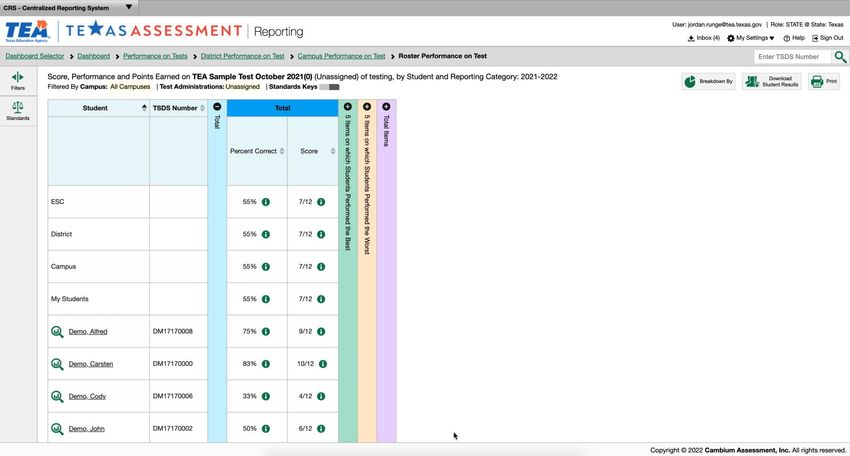Viewport: 850px width, 456px height.
Task: Click magnifier icon for Demo, Alfred
Action: point(57,332)
